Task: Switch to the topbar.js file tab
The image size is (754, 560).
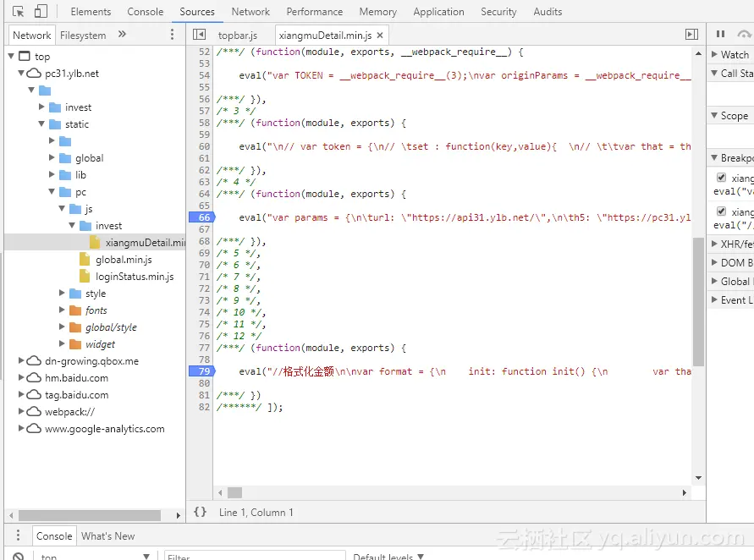Action: pyautogui.click(x=238, y=35)
